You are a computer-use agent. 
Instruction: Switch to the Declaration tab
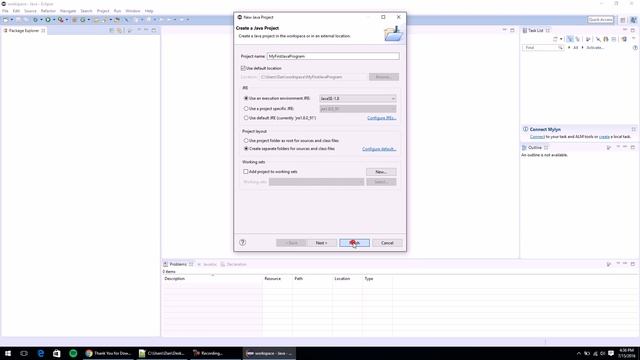coord(233,264)
